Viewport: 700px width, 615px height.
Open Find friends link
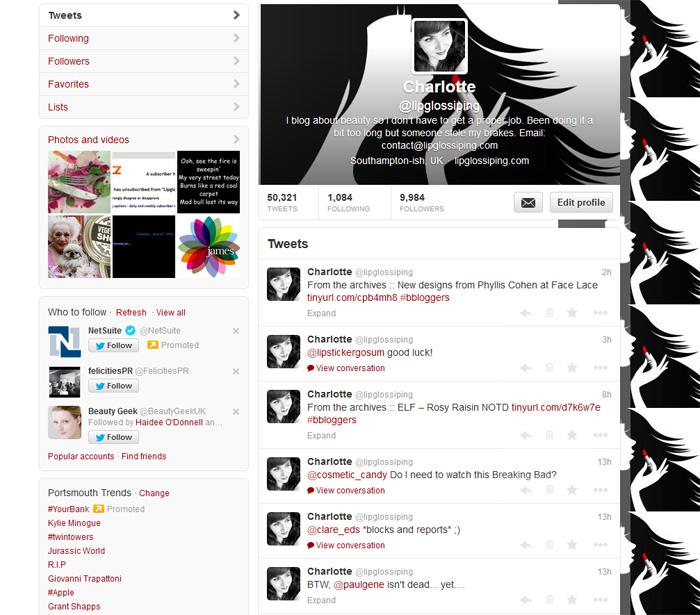tap(144, 456)
